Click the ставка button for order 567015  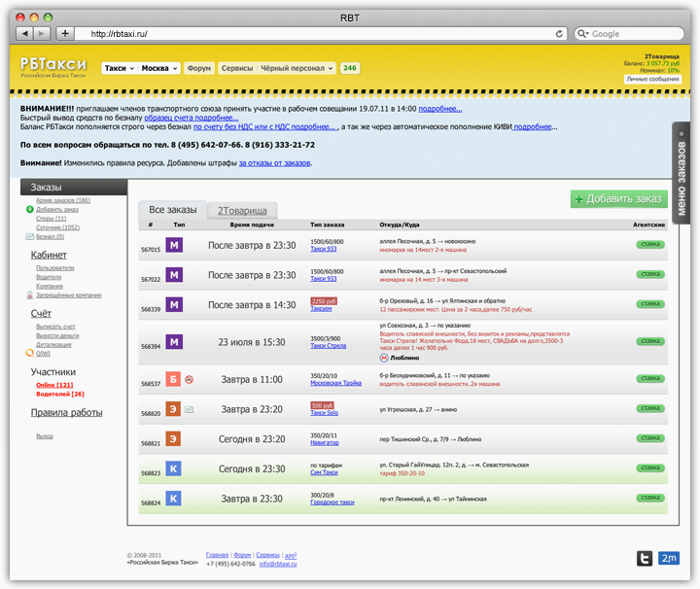tap(650, 244)
